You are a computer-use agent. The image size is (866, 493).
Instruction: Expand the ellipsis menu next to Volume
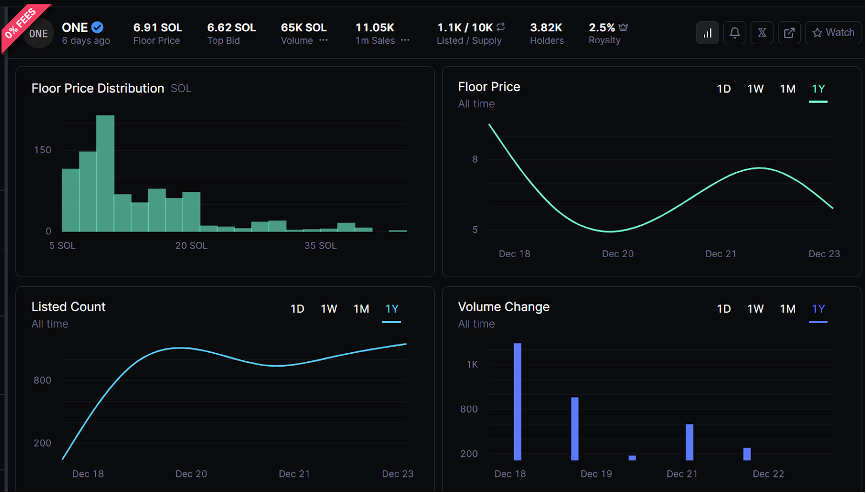[323, 41]
